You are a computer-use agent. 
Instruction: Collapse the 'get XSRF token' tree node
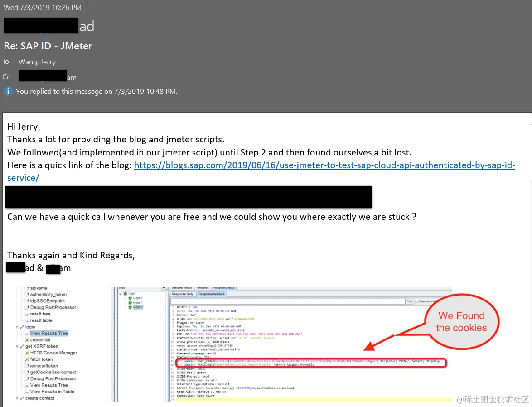pyautogui.click(x=17, y=346)
